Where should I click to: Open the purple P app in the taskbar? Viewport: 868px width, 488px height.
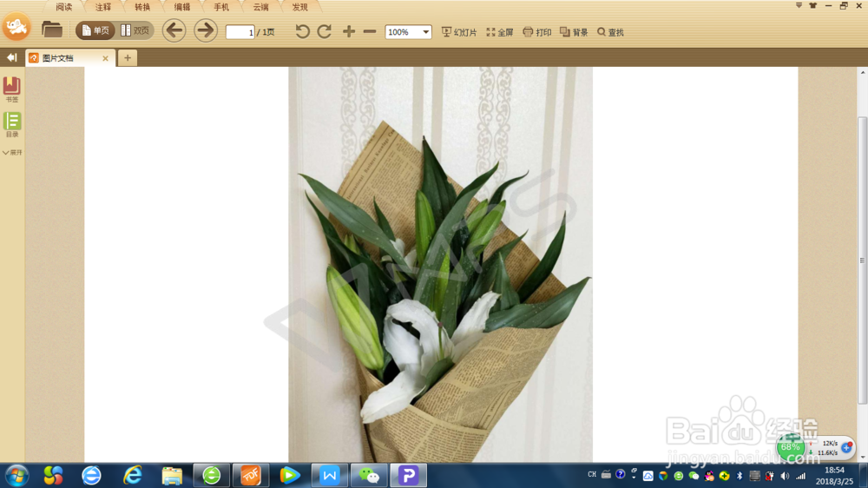coord(409,475)
